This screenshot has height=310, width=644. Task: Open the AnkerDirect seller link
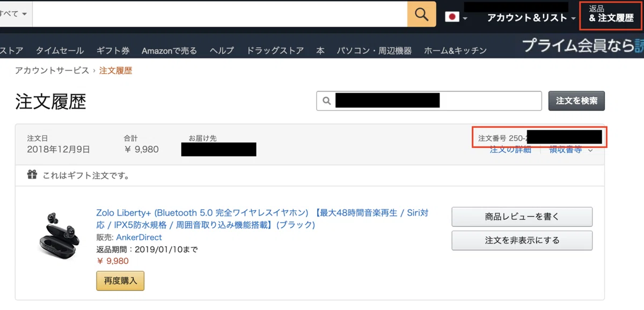click(x=138, y=237)
